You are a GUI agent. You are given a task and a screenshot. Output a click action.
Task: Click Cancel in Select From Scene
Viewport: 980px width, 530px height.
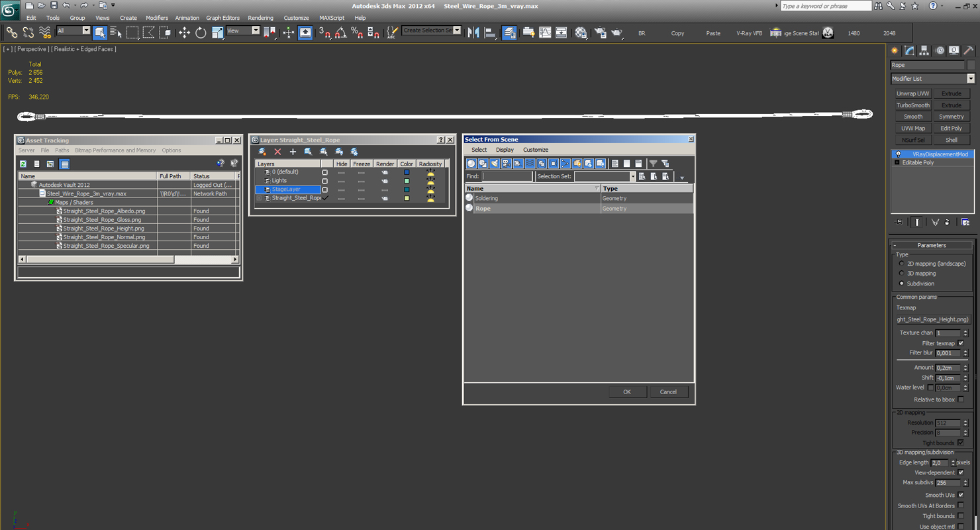[668, 392]
